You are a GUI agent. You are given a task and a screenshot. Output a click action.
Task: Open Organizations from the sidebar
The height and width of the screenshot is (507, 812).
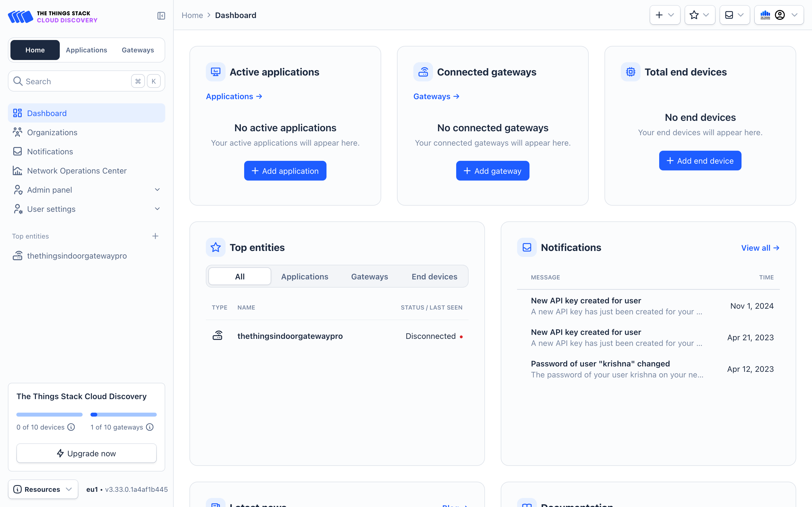(52, 132)
